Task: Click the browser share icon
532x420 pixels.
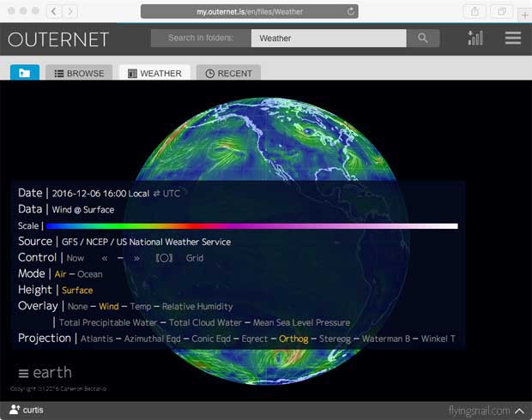Action: 475,11
